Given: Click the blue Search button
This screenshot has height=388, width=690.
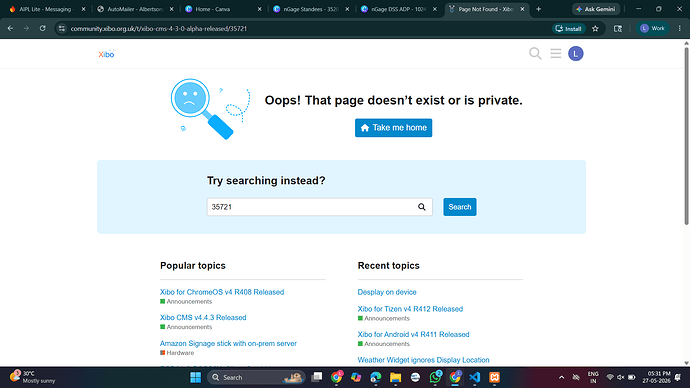Looking at the screenshot, I should pos(460,207).
